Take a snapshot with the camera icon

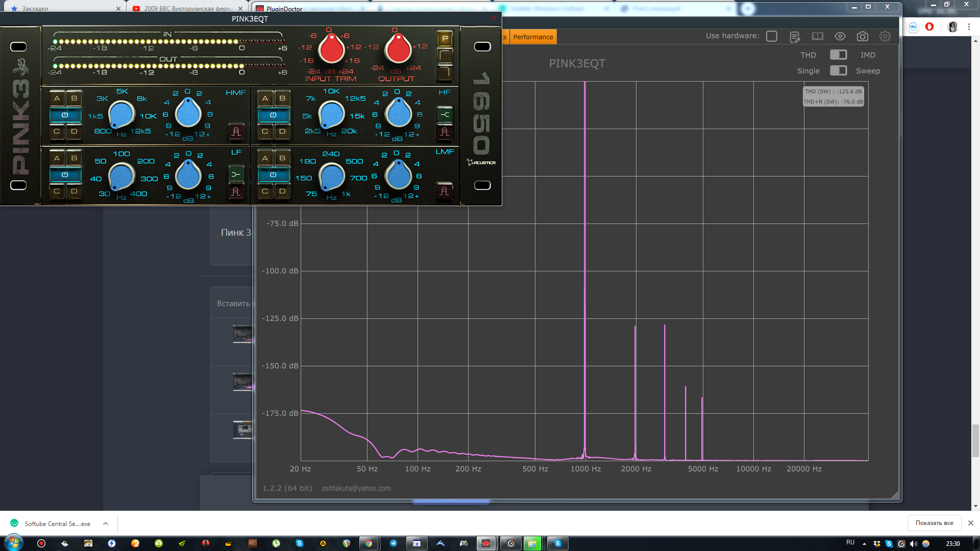[863, 36]
